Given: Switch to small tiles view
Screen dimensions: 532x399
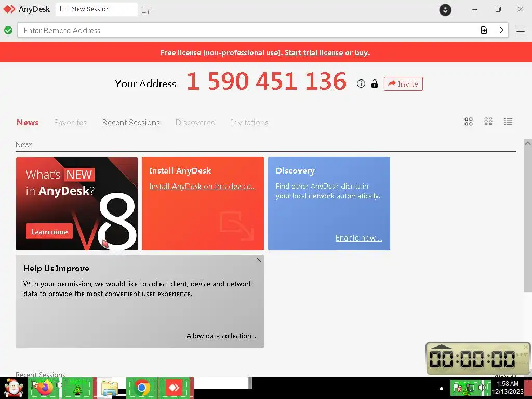Looking at the screenshot, I should coord(488,122).
